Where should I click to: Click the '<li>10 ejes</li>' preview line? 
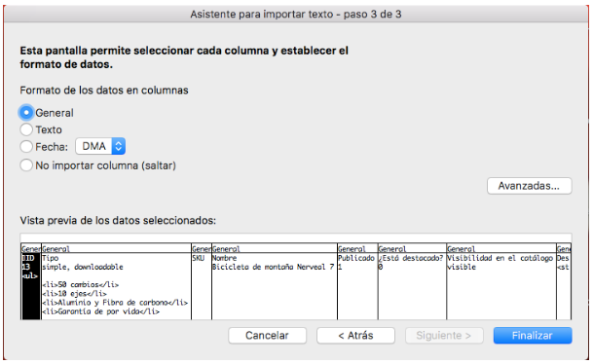pos(74,294)
